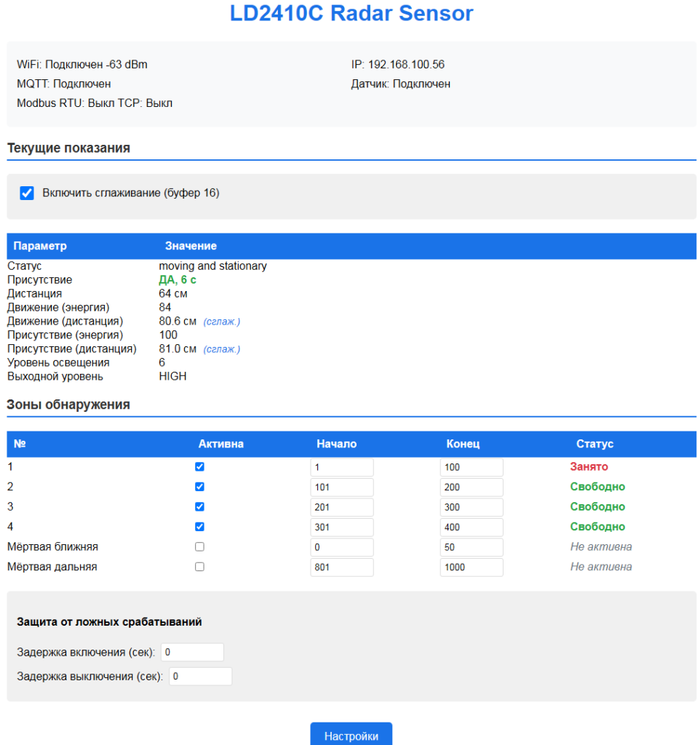Uncheck zone 2 active checkbox

point(200,487)
